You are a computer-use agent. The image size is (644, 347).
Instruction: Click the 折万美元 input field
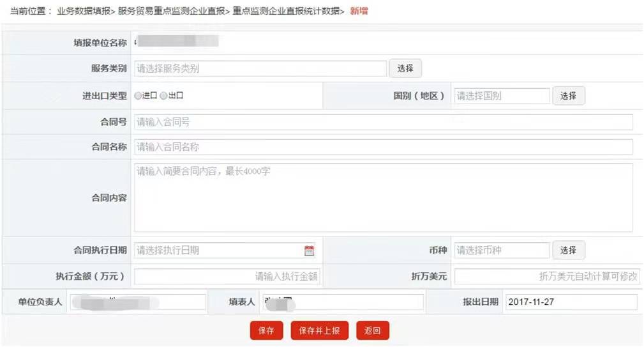pos(546,277)
